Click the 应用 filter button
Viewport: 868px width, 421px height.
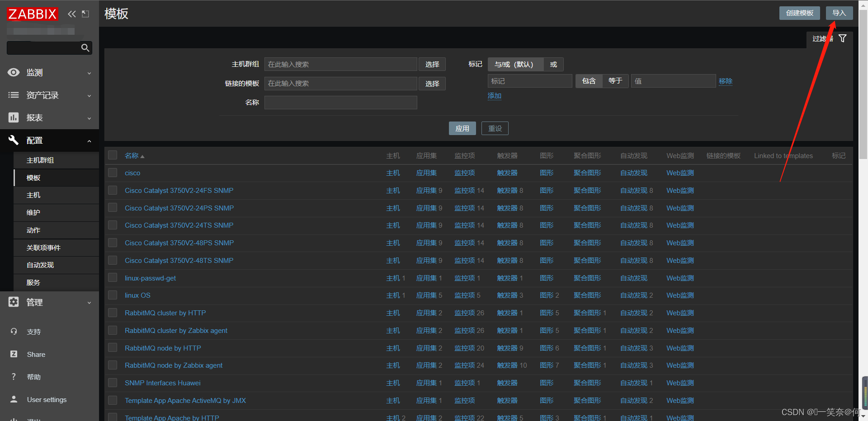pyautogui.click(x=462, y=128)
